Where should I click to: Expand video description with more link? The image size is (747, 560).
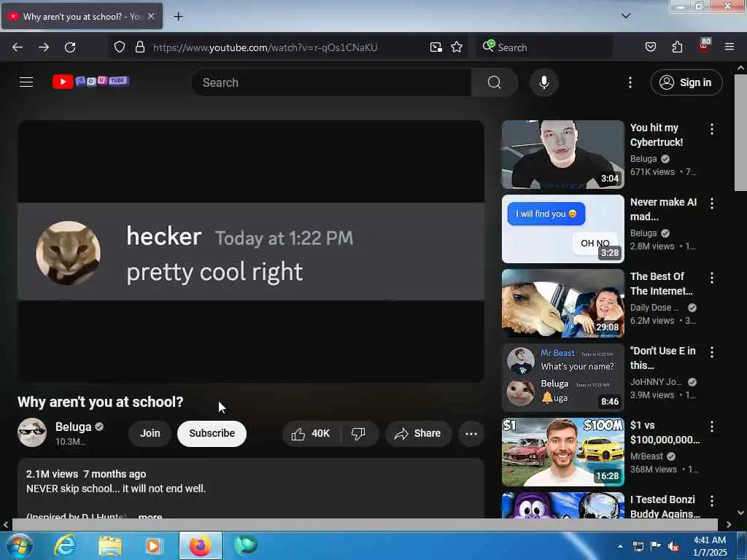coord(150,516)
